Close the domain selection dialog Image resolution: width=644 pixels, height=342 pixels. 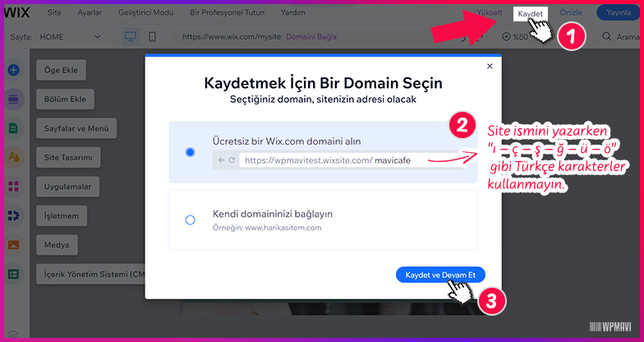click(490, 66)
